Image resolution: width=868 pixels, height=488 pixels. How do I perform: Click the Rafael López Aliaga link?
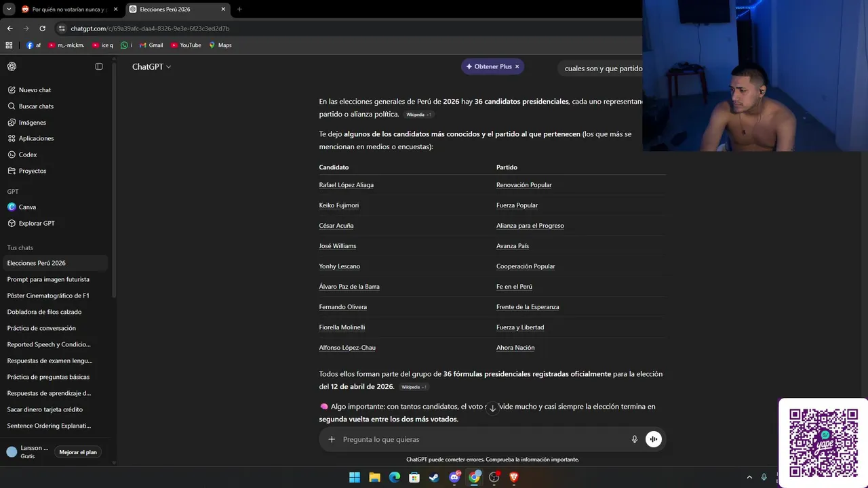pos(346,185)
